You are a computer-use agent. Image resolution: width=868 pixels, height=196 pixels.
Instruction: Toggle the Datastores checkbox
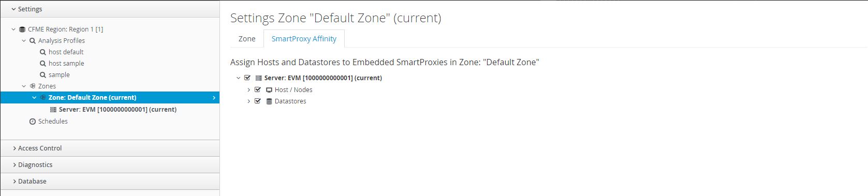point(258,101)
